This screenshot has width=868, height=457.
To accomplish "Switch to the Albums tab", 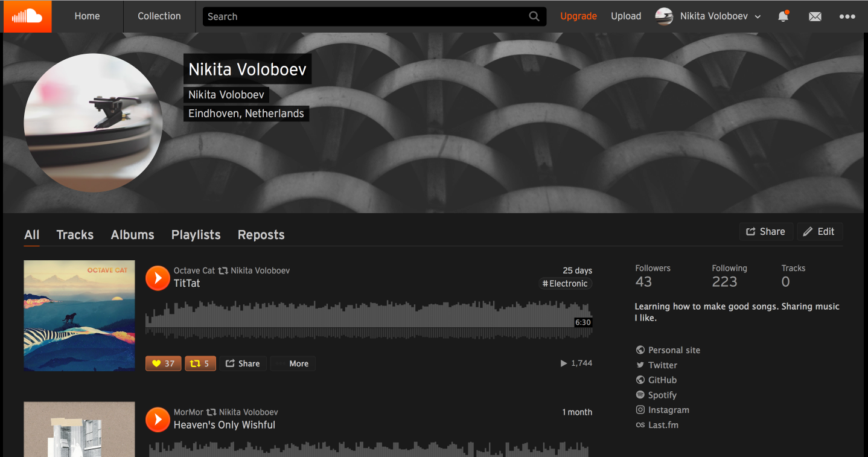I will [133, 235].
